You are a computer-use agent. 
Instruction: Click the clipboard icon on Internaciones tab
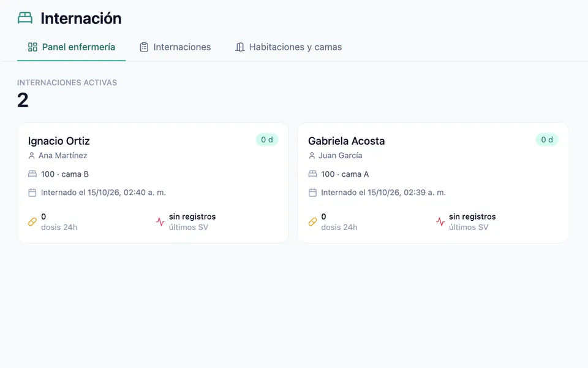tap(144, 47)
